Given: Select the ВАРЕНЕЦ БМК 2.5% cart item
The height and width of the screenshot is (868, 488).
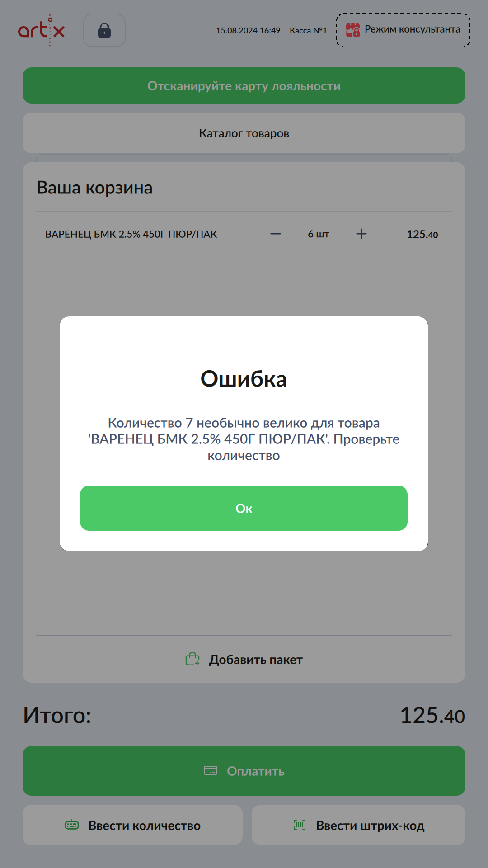Looking at the screenshot, I should 131,234.
